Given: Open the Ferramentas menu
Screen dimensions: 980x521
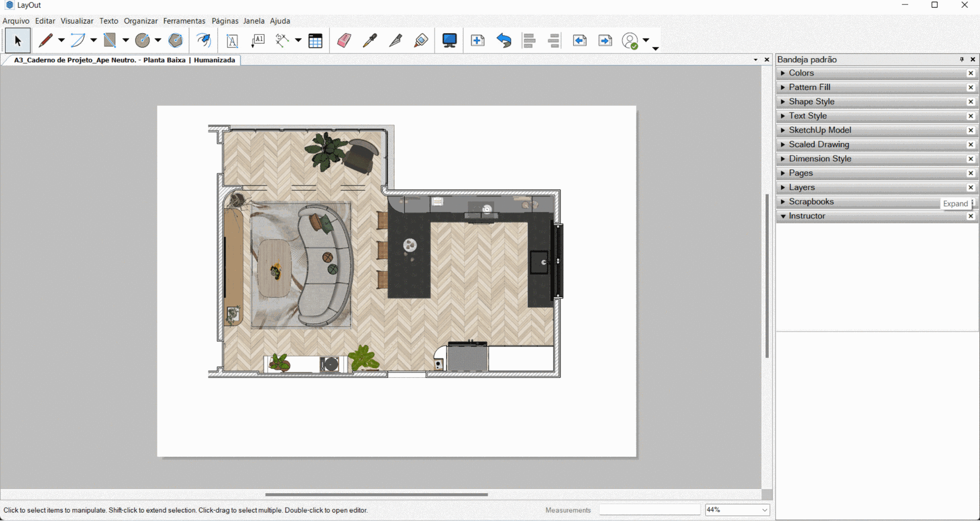Looking at the screenshot, I should 184,21.
